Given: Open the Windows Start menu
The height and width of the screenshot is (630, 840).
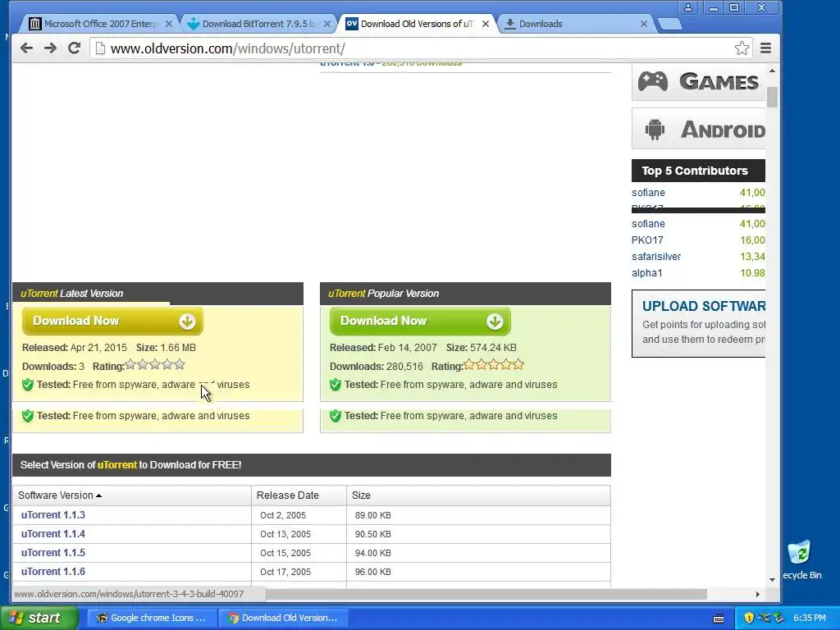Looking at the screenshot, I should click(x=39, y=618).
